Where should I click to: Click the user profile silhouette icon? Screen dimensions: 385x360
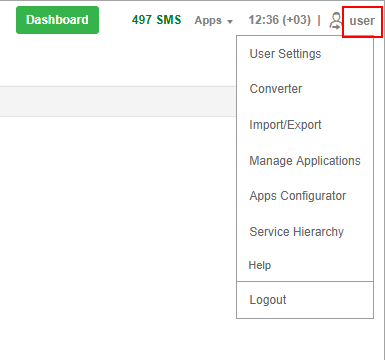(x=336, y=21)
